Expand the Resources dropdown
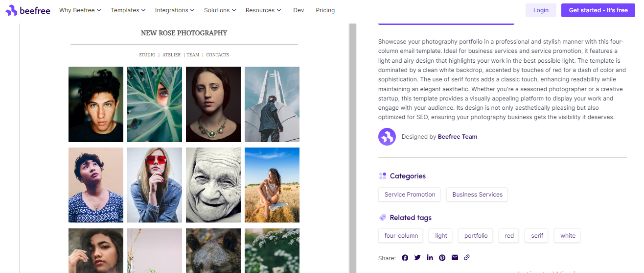This screenshot has height=273, width=644. pyautogui.click(x=263, y=10)
